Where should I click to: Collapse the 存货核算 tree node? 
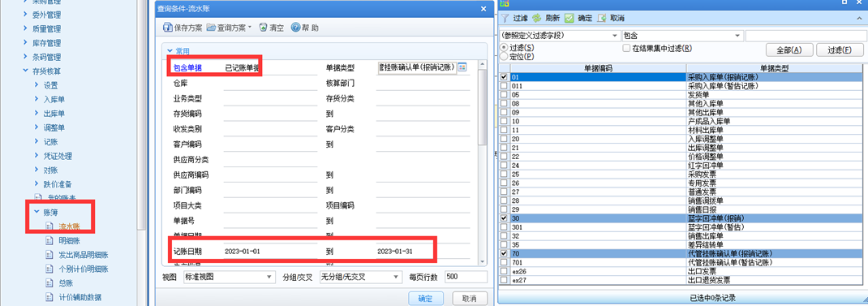[25, 71]
